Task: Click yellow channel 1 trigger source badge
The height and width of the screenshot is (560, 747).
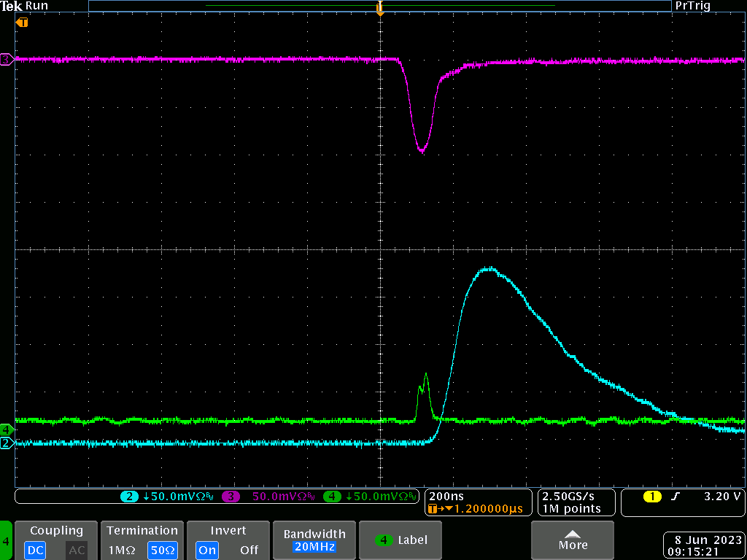Action: tap(651, 497)
